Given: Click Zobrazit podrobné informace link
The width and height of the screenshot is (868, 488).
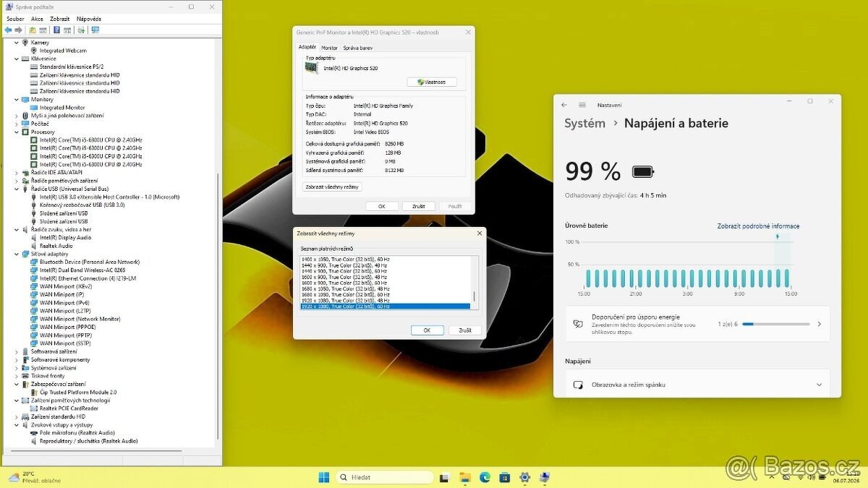Looking at the screenshot, I should (758, 226).
